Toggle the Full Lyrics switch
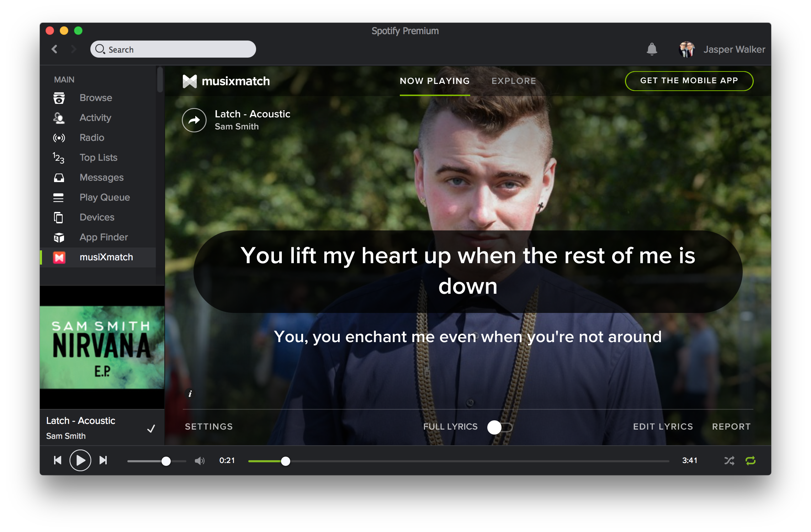The image size is (811, 532). pyautogui.click(x=500, y=427)
